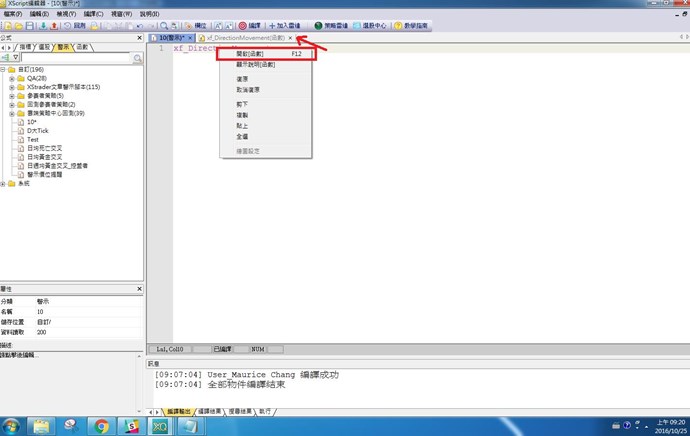Open Windows Start menu
The width and height of the screenshot is (690, 436).
(x=11, y=426)
